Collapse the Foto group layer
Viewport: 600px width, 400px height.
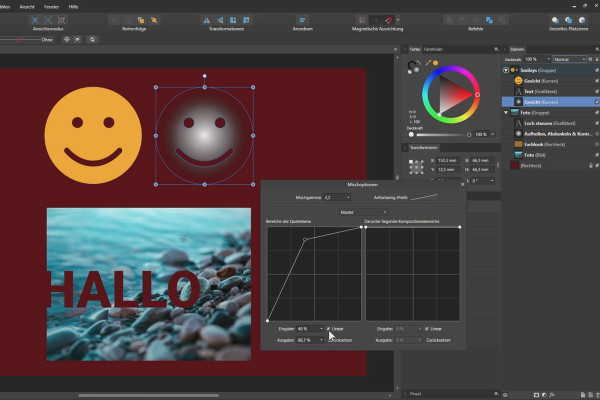click(506, 113)
